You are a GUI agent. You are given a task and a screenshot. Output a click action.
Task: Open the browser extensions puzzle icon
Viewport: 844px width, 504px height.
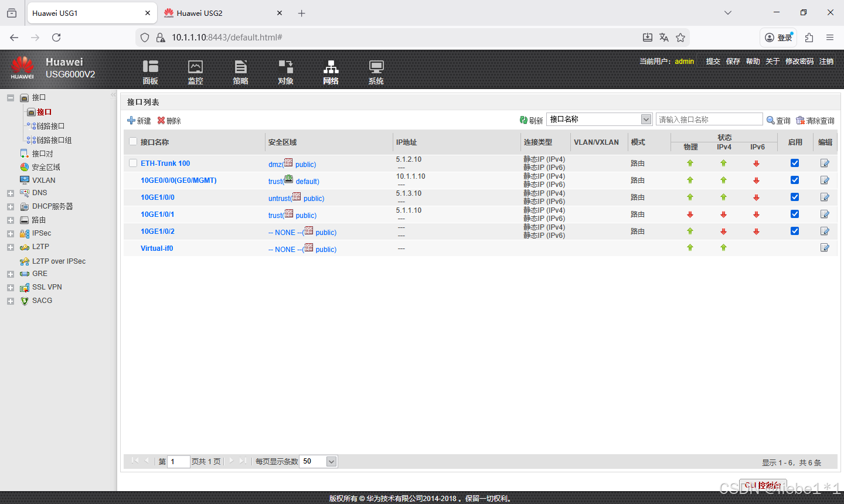coord(809,38)
